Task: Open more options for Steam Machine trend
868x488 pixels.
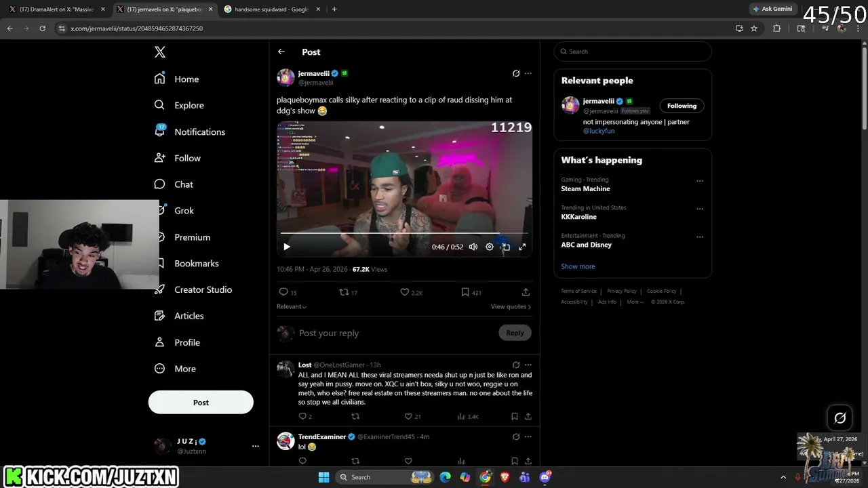Action: [x=700, y=181]
